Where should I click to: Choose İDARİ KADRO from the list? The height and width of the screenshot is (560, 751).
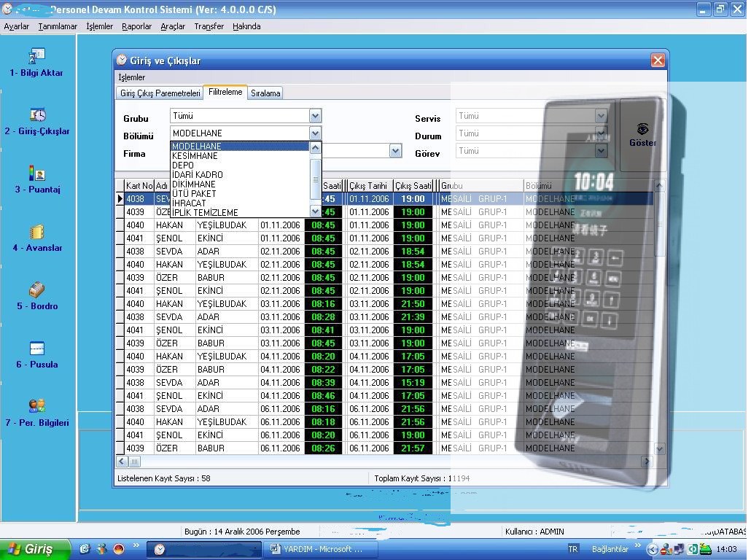point(240,175)
